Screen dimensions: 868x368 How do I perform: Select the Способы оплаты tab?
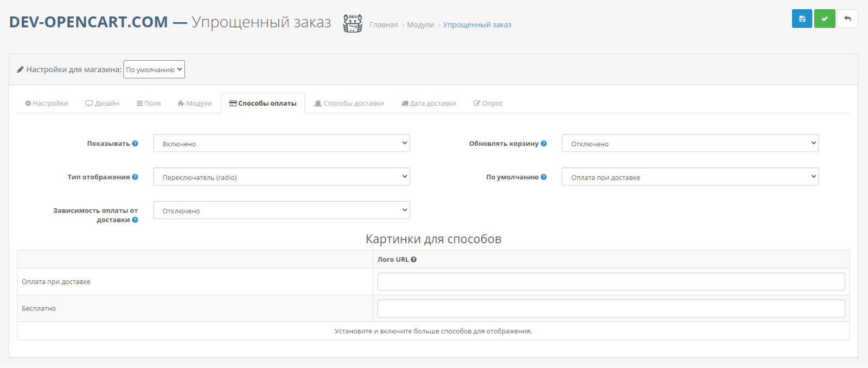[x=263, y=104]
